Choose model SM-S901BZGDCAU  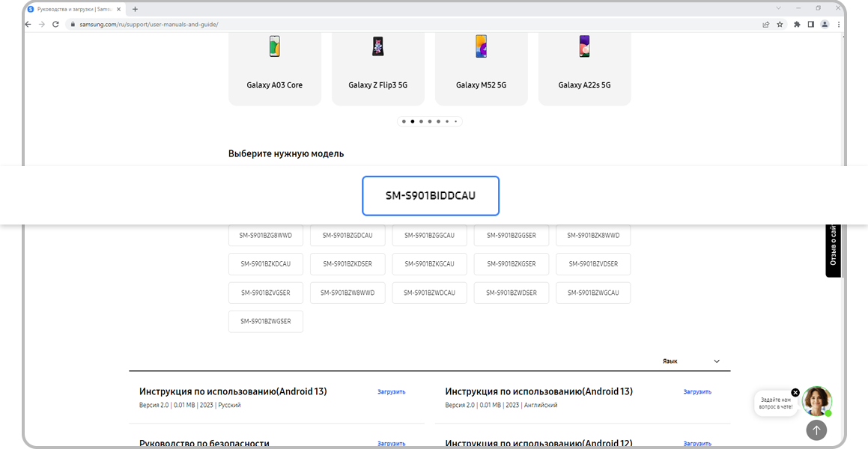pyautogui.click(x=347, y=235)
